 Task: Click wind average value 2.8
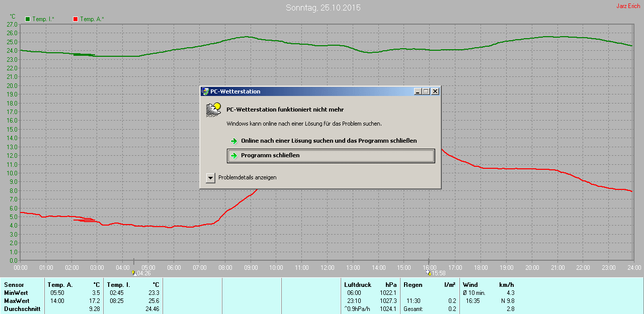point(510,309)
